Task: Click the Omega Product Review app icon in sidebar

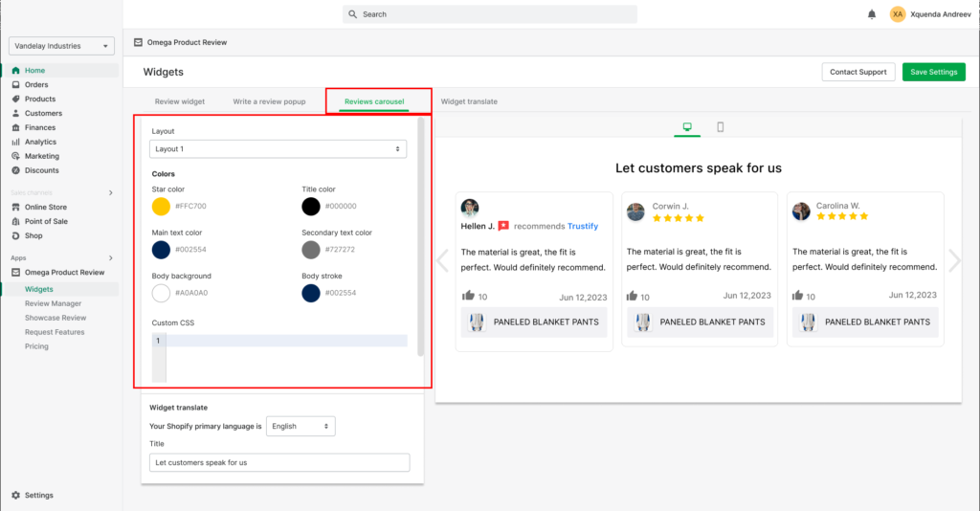Action: 15,273
